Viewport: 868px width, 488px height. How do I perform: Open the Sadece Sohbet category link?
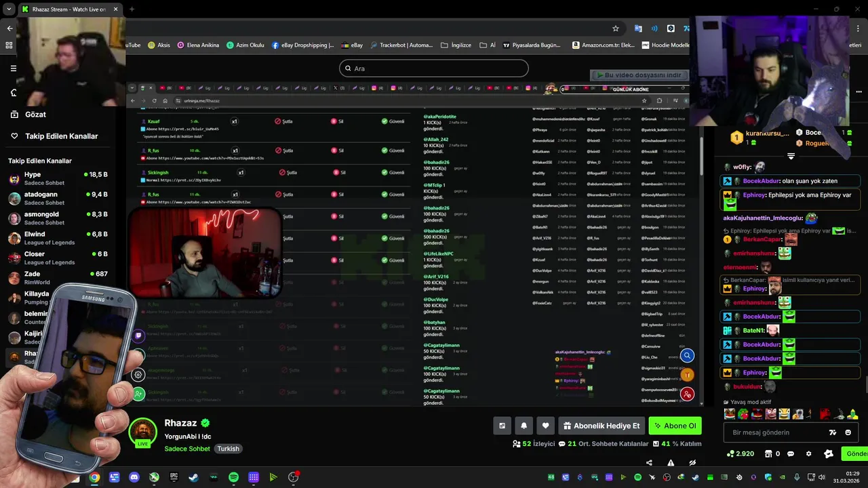(187, 449)
